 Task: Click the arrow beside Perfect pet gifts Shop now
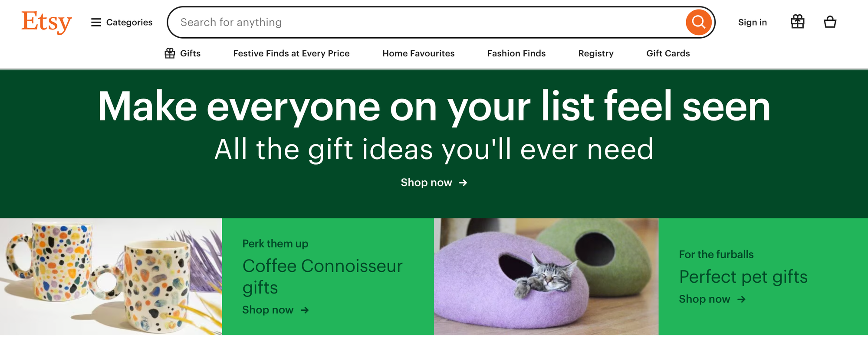pos(742,299)
